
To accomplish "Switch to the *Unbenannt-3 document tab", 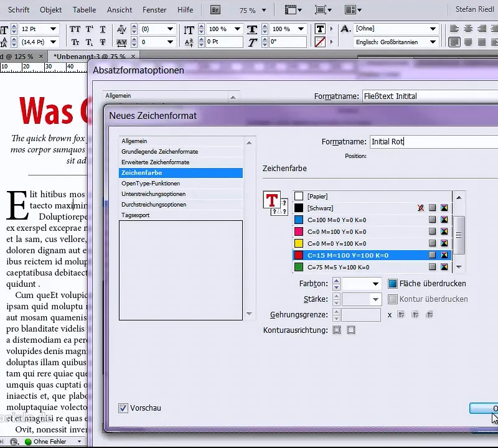I will pyautogui.click(x=89, y=57).
